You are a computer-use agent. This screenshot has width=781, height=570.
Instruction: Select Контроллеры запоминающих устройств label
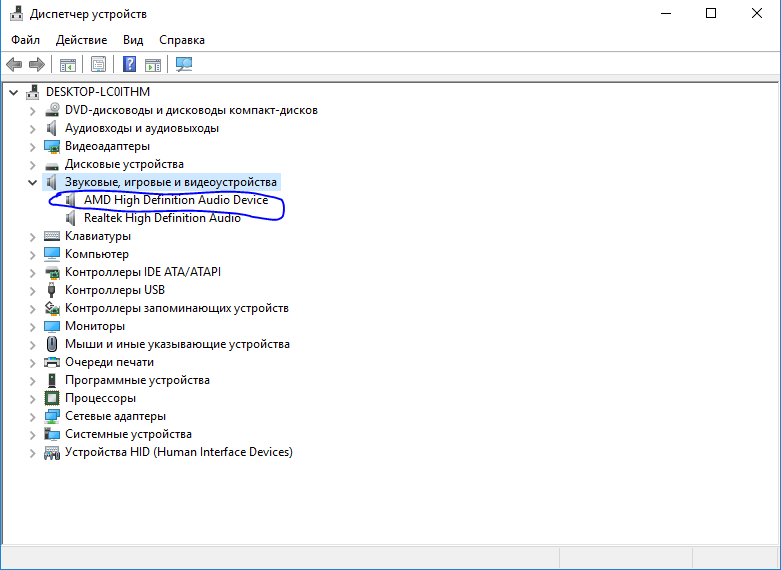(x=177, y=308)
